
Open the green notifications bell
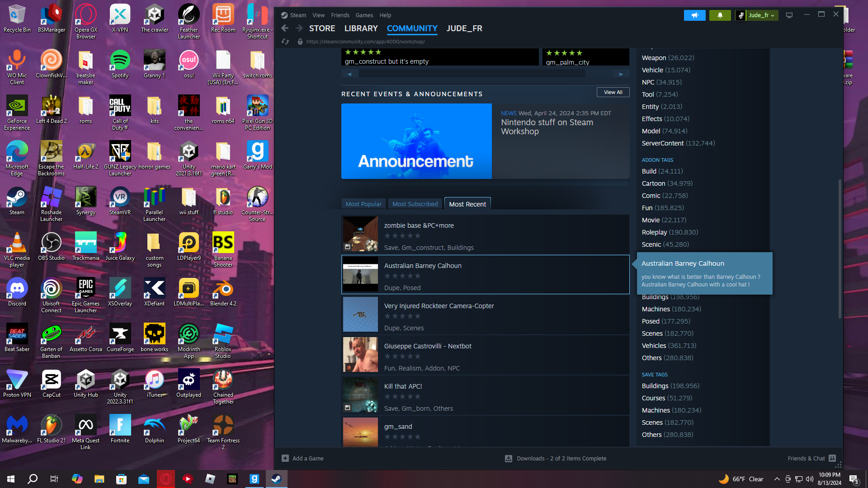point(720,15)
